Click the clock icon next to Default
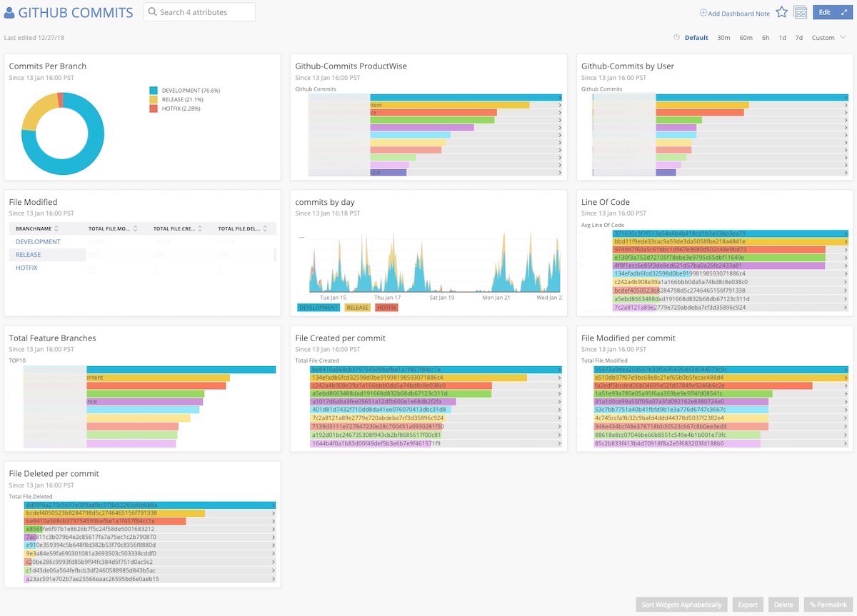The width and height of the screenshot is (857, 616). 677,38
